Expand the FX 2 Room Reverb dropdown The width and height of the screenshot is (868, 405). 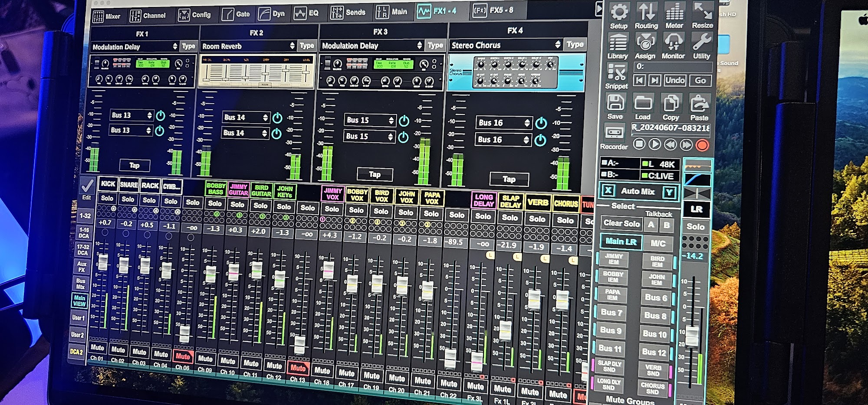(x=248, y=46)
